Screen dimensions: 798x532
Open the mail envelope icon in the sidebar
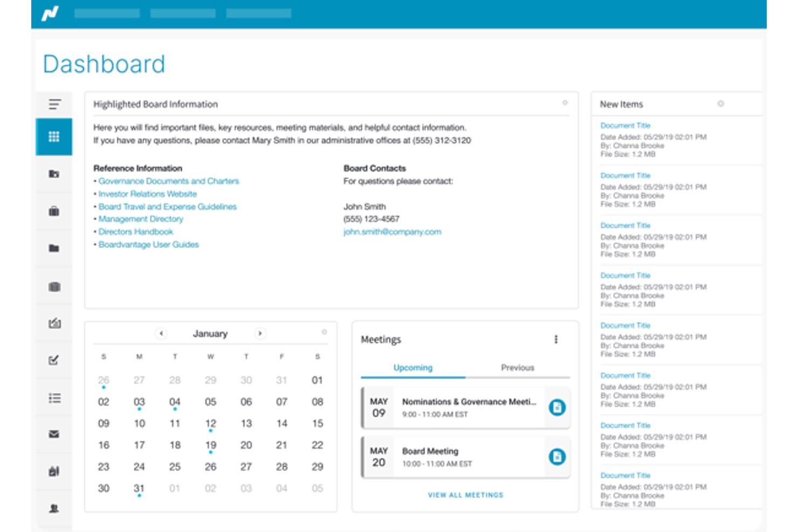click(x=54, y=434)
